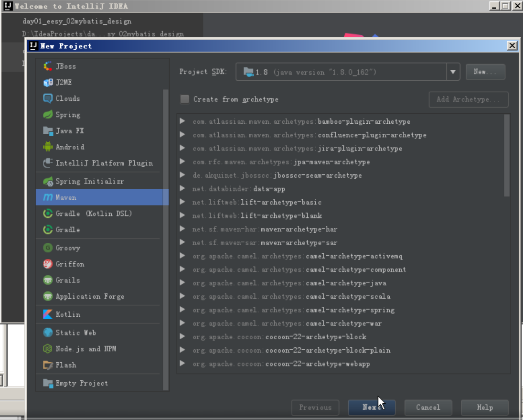Pick the Kotlin 'K' icon

pyautogui.click(x=48, y=314)
